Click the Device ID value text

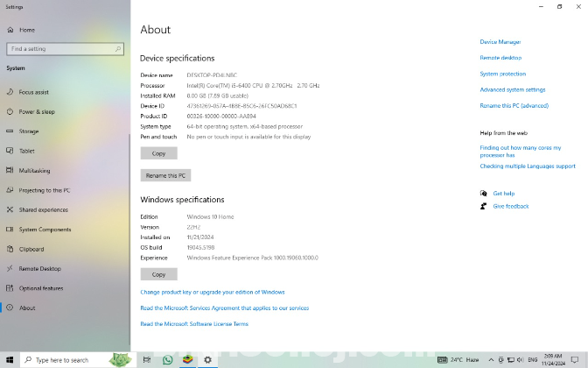pyautogui.click(x=241, y=106)
